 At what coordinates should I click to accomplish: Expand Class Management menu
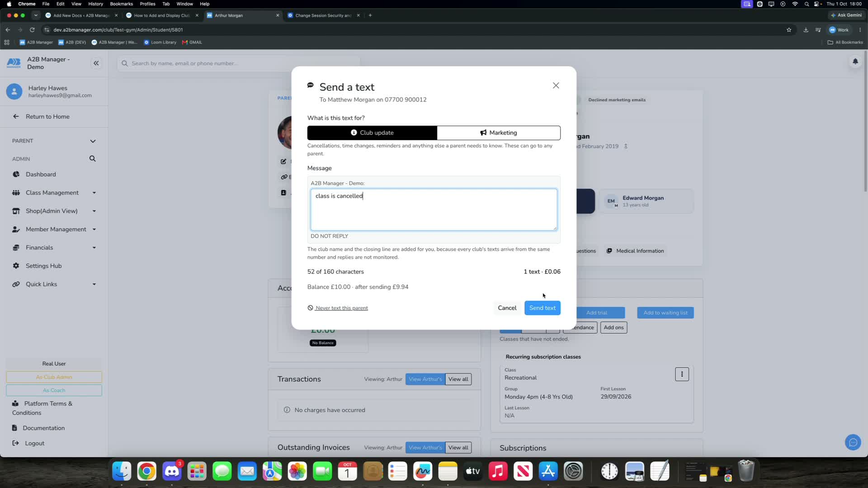coord(54,192)
